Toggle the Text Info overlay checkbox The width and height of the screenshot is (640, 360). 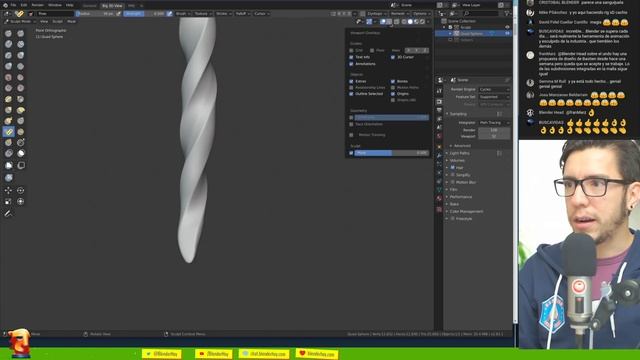tap(351, 57)
